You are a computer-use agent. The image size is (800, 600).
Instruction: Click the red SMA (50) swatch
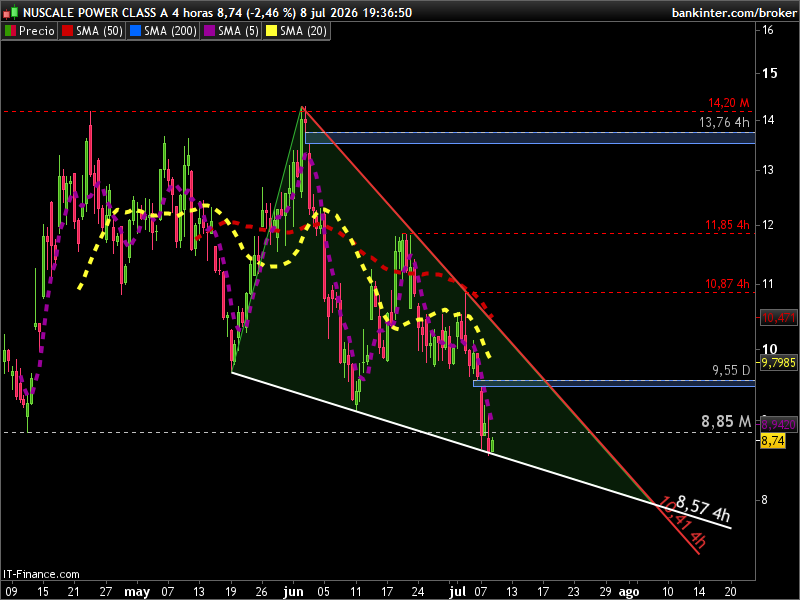tap(67, 31)
